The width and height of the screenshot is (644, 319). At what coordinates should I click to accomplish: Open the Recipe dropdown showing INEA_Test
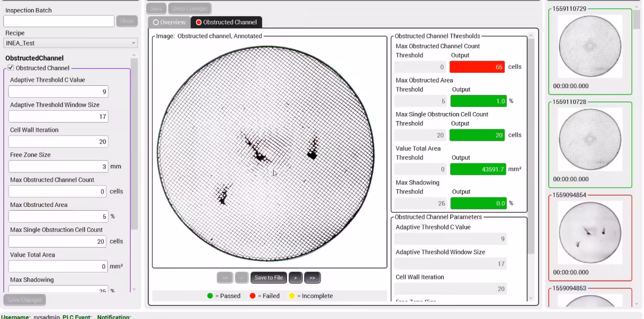coord(70,43)
